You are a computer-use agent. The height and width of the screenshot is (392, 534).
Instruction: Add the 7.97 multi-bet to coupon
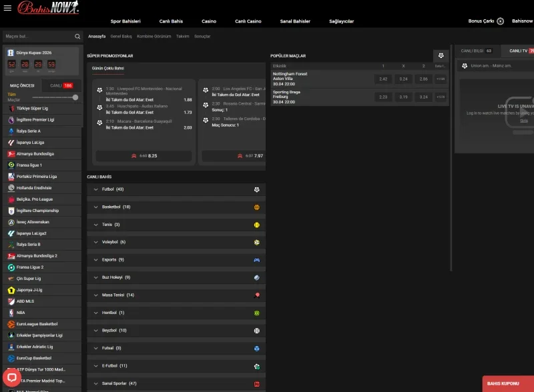tap(234, 156)
